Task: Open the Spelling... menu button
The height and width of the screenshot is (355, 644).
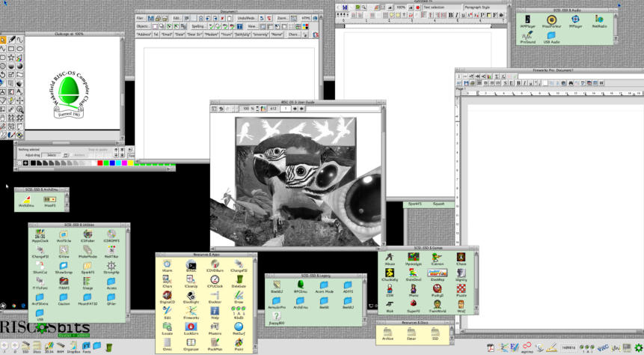Action: (198, 26)
